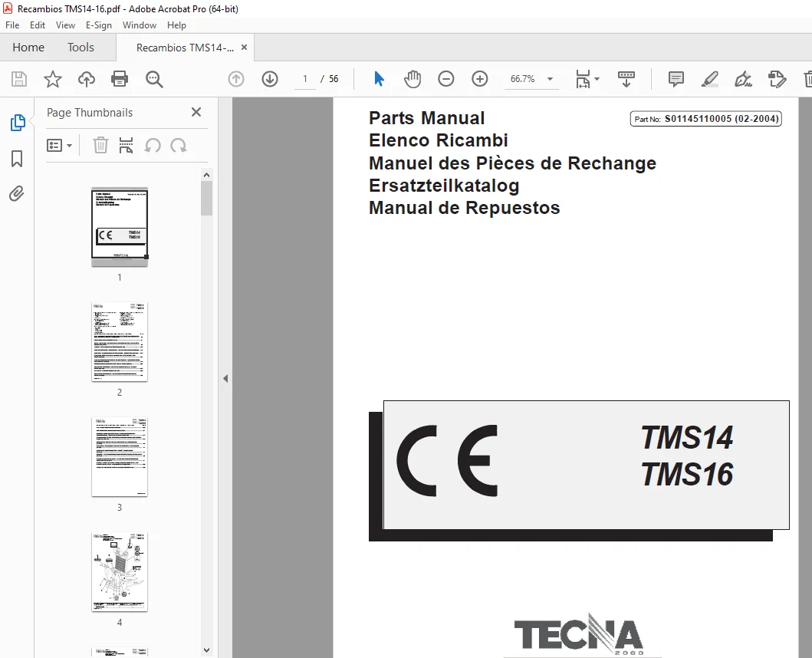This screenshot has height=658, width=812.
Task: Open the File menu
Action: 12,25
